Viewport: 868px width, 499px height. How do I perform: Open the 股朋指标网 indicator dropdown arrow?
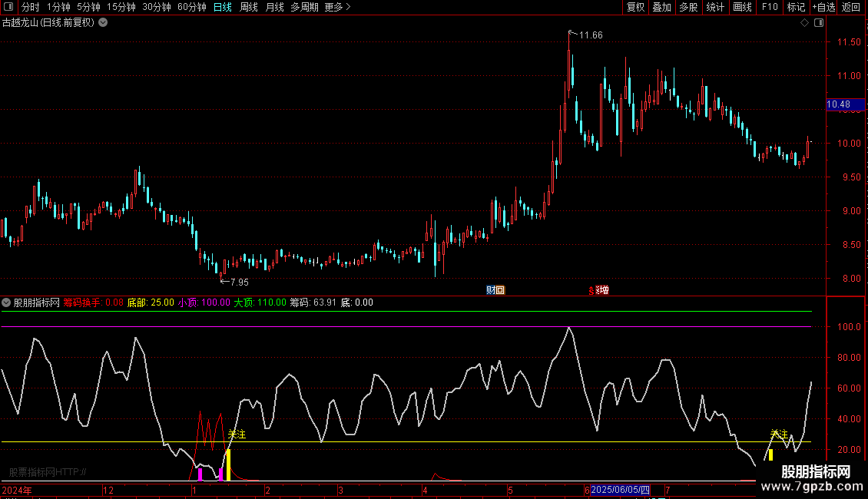pyautogui.click(x=6, y=302)
